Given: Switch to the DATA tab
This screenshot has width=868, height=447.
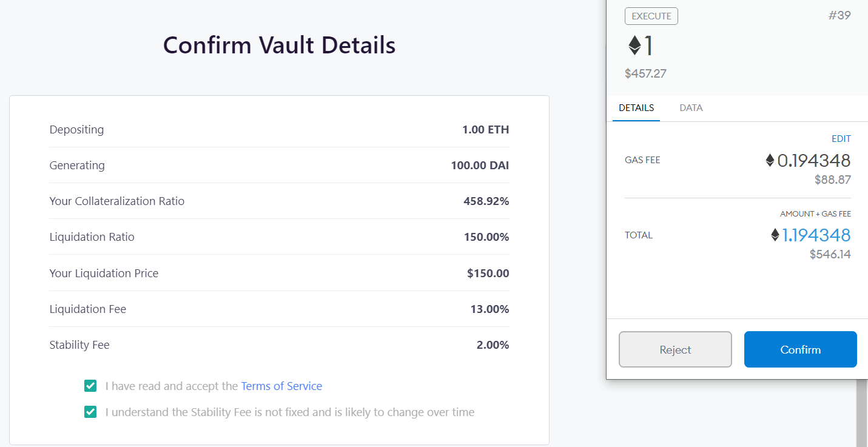Looking at the screenshot, I should [x=691, y=108].
